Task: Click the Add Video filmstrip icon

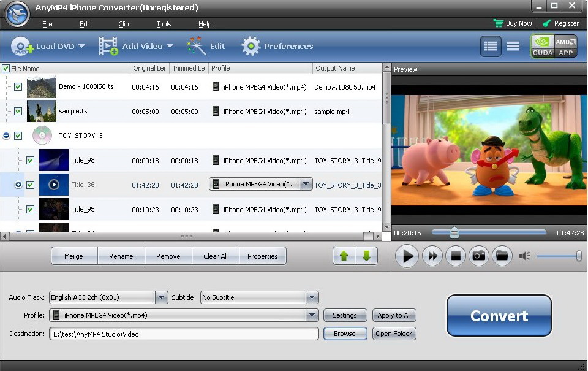Action: [108, 46]
